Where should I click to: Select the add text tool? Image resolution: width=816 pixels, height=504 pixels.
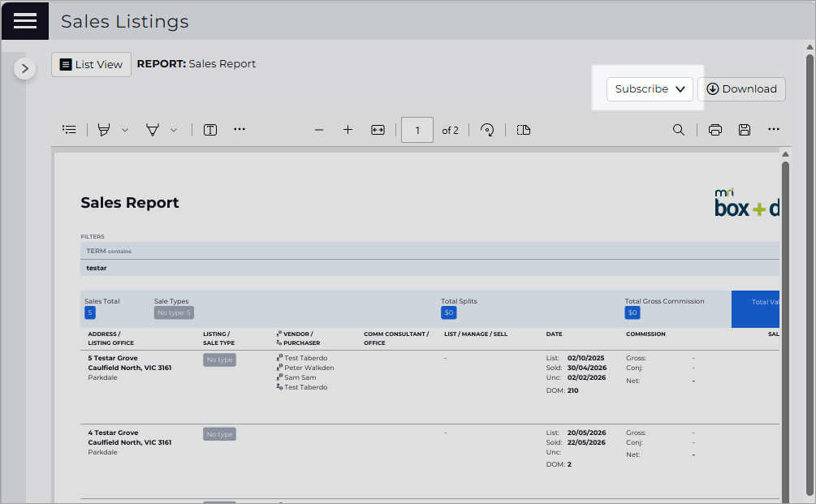210,130
